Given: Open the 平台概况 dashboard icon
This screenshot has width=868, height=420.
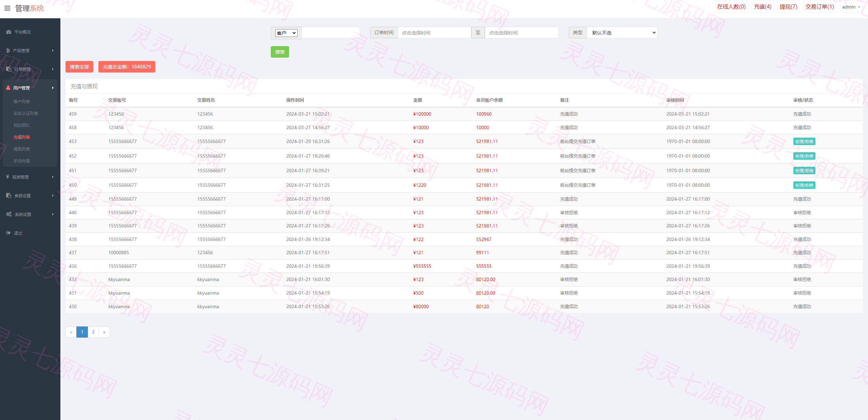Looking at the screenshot, I should coord(9,32).
